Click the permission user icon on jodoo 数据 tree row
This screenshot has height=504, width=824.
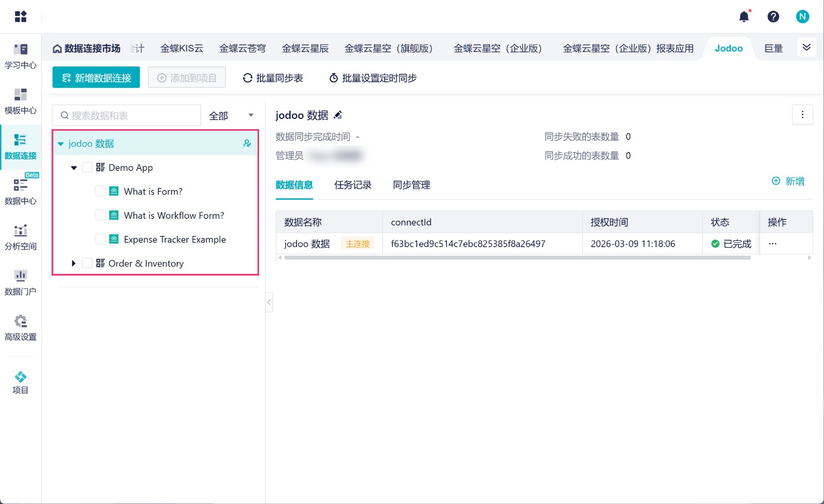(x=247, y=143)
